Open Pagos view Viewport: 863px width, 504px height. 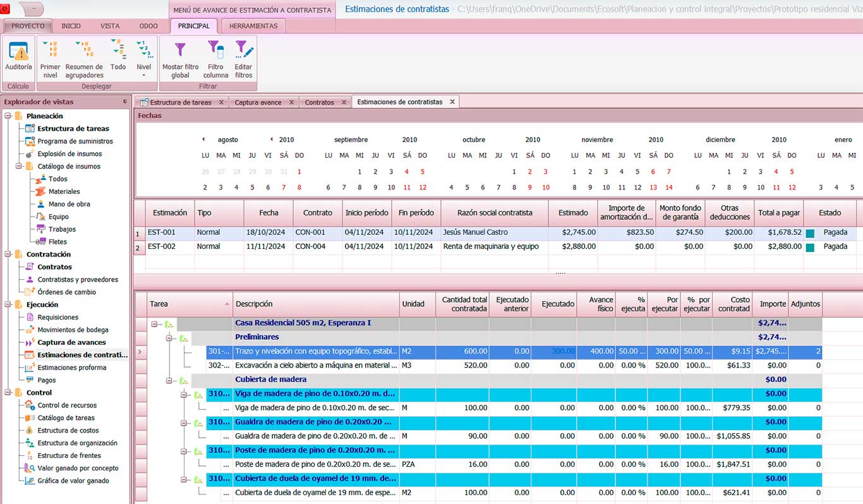47,380
